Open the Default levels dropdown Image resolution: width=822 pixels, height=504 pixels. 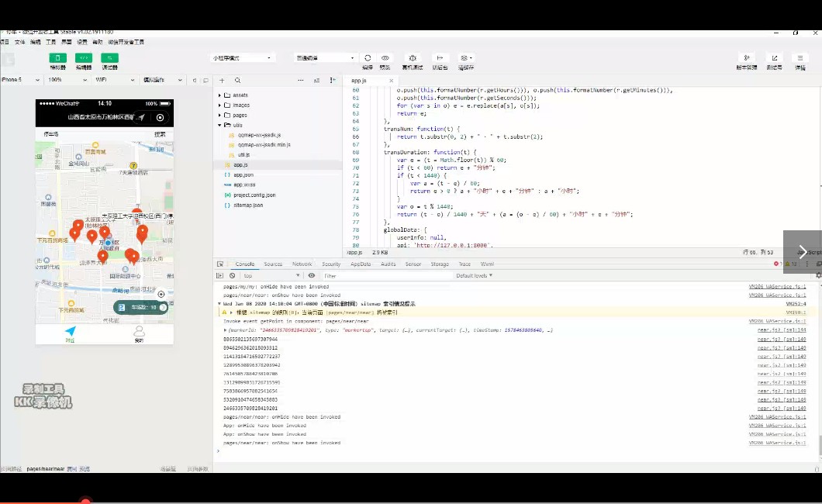pyautogui.click(x=474, y=275)
